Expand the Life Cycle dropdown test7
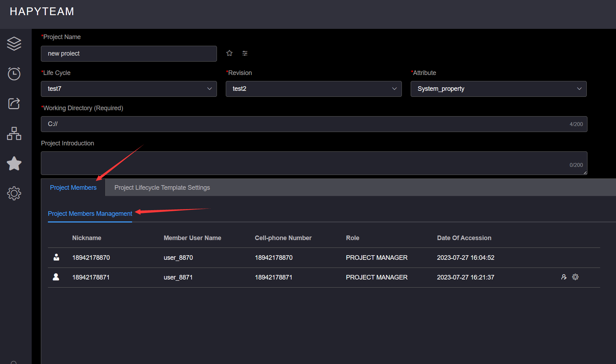 tap(129, 89)
